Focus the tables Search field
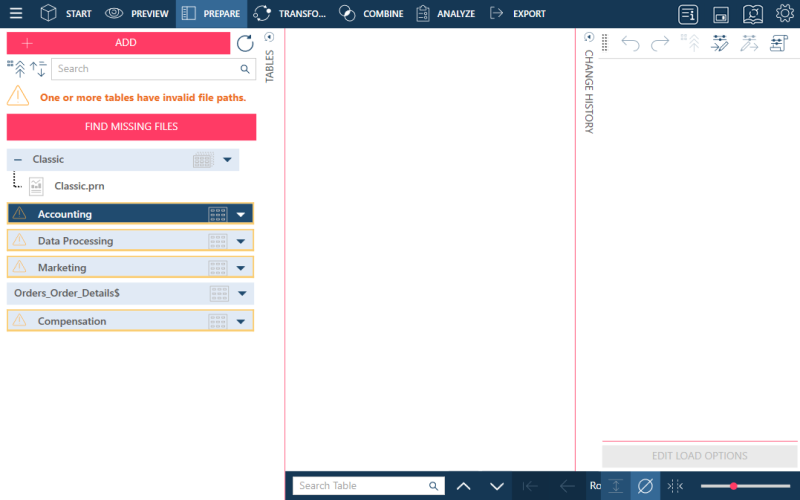This screenshot has height=500, width=800. 153,69
